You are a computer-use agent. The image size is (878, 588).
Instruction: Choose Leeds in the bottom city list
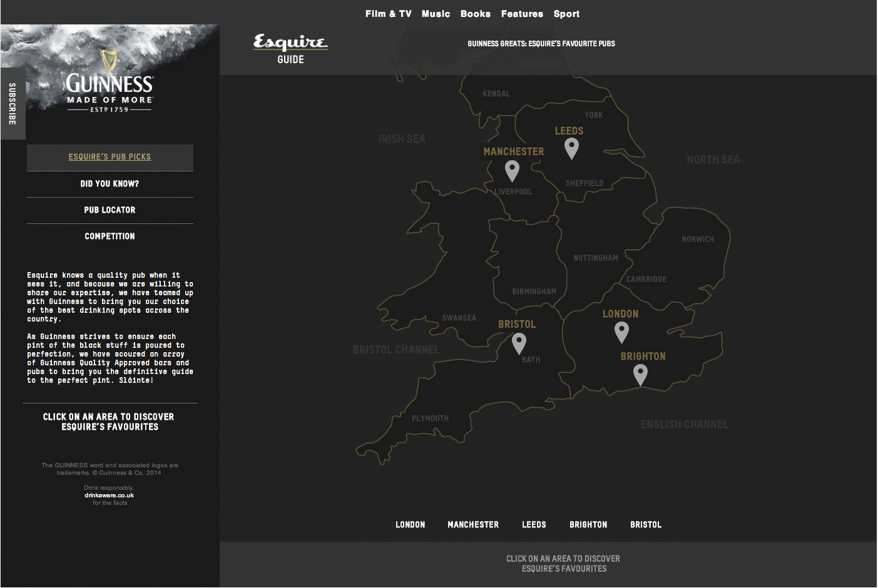[534, 525]
